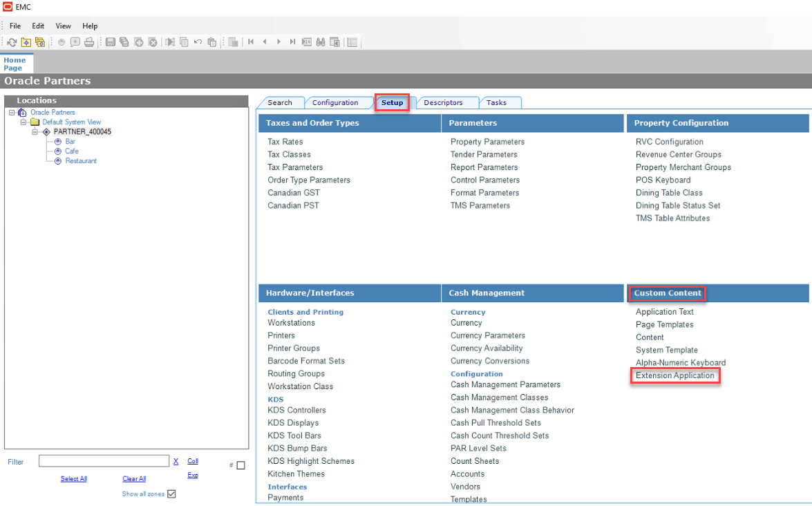
Task: Select the Home Page tab
Action: 15,64
